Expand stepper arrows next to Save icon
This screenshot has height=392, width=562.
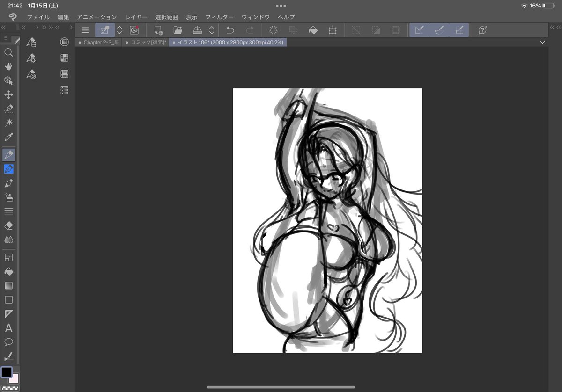coord(212,30)
